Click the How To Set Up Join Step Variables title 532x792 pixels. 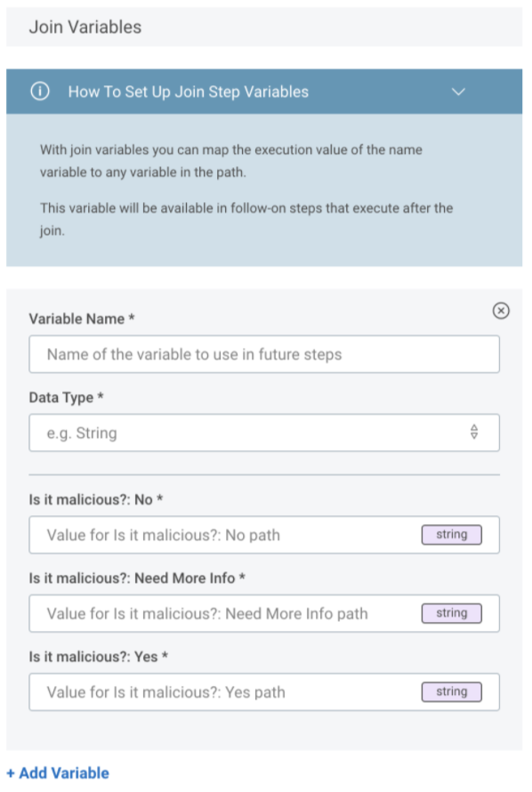(189, 92)
